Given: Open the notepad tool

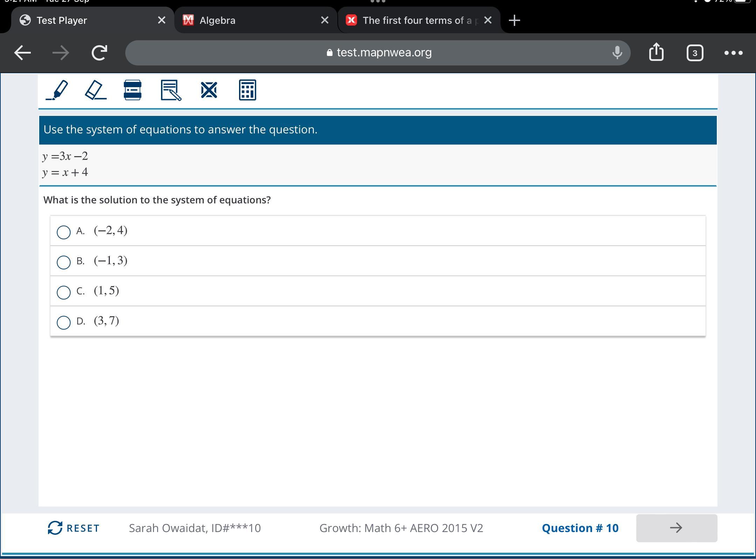Looking at the screenshot, I should (x=171, y=90).
